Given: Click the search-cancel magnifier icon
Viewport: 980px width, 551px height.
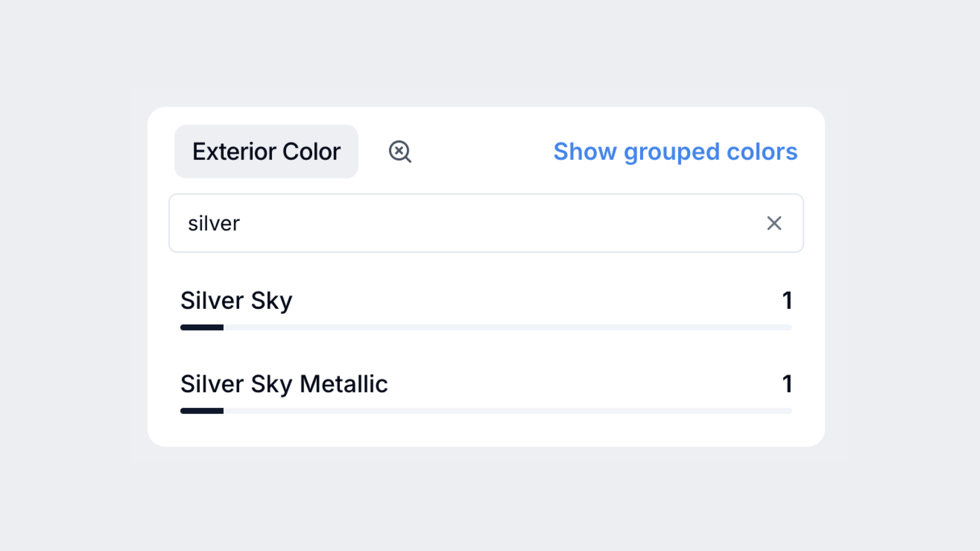Looking at the screenshot, I should coord(400,152).
